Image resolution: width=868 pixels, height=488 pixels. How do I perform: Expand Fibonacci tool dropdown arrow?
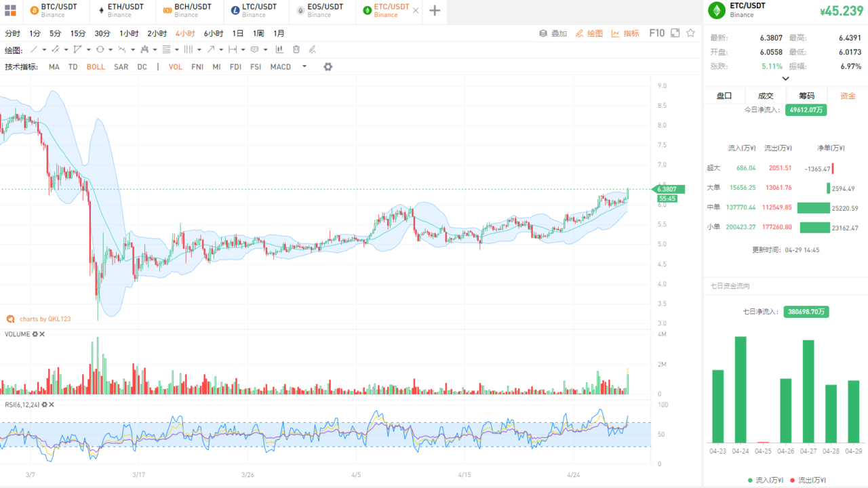point(177,49)
